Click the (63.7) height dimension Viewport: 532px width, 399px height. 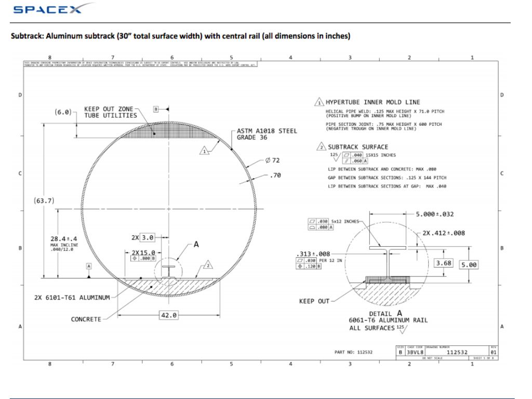tap(44, 201)
